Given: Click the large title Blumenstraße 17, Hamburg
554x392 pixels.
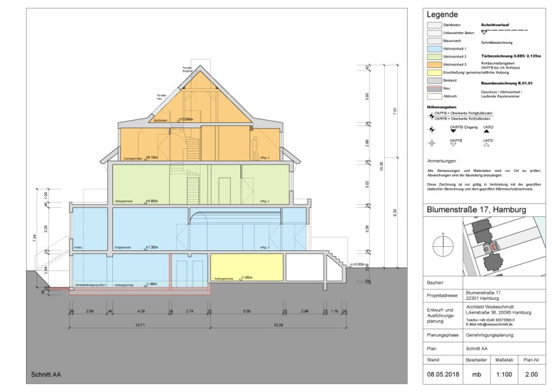Looking at the screenshot, I should pos(476,210).
